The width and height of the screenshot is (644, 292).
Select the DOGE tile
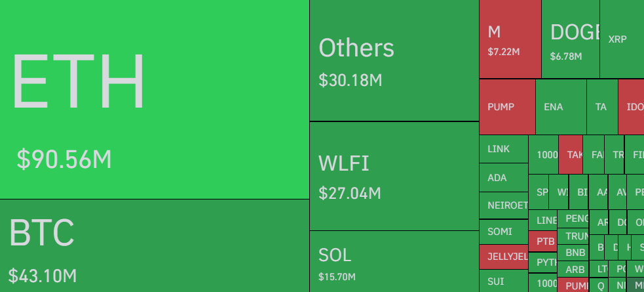(570, 39)
